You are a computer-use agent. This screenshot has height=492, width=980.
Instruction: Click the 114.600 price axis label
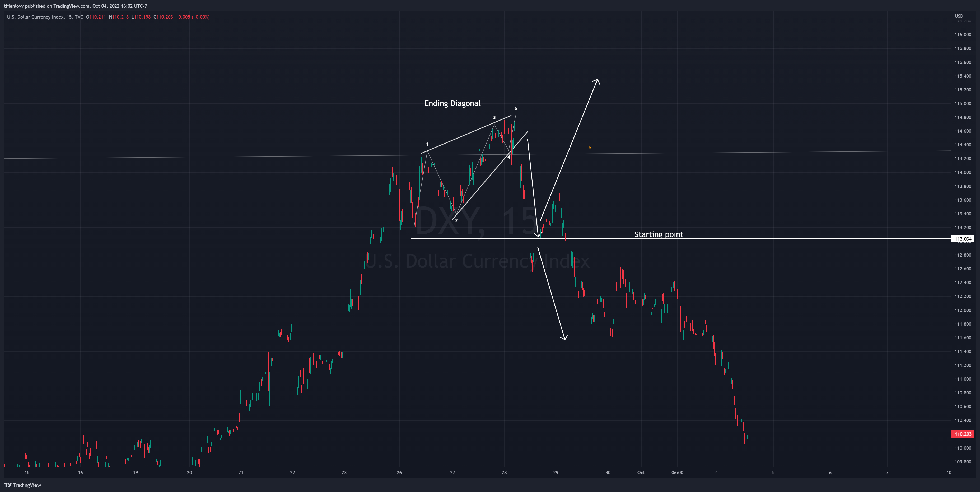coord(963,131)
